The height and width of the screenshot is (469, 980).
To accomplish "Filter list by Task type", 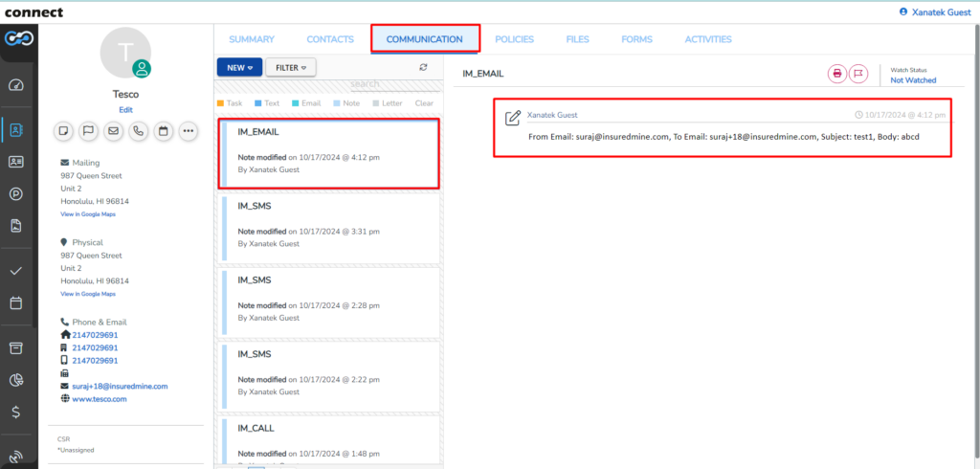I will tap(230, 103).
